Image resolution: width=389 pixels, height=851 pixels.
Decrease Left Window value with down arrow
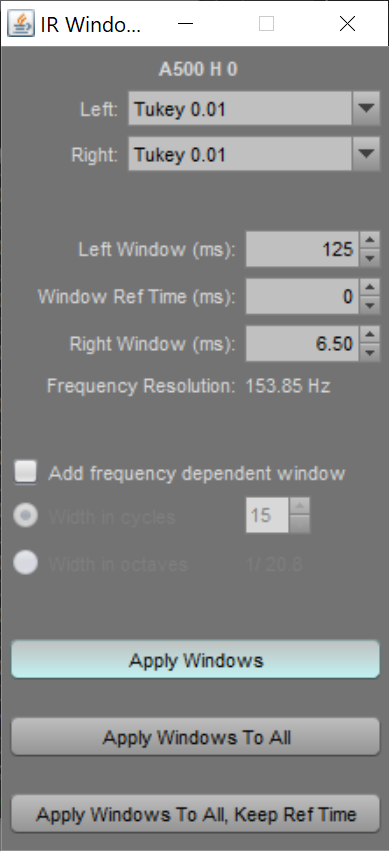point(370,258)
